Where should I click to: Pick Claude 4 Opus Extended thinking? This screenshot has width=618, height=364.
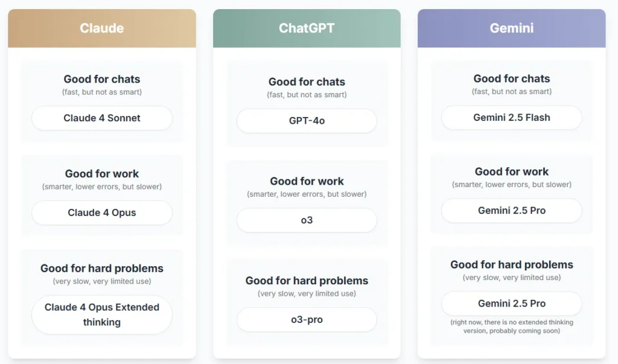click(x=101, y=315)
